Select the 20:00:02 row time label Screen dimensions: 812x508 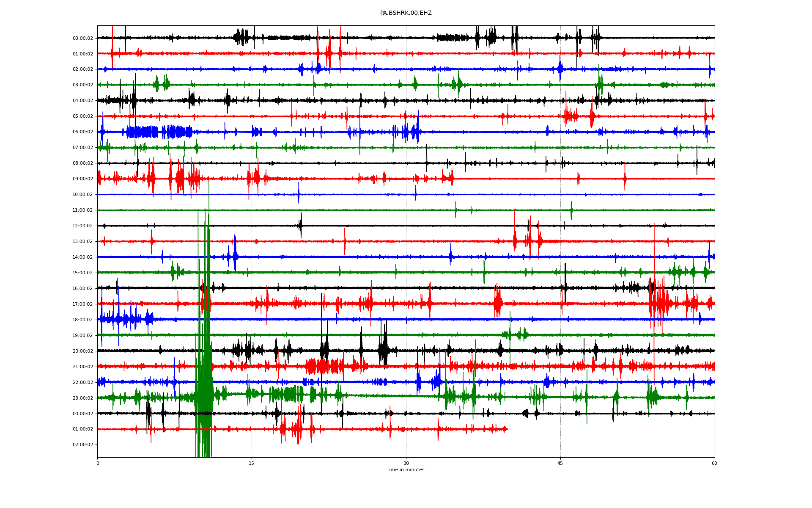pyautogui.click(x=83, y=351)
